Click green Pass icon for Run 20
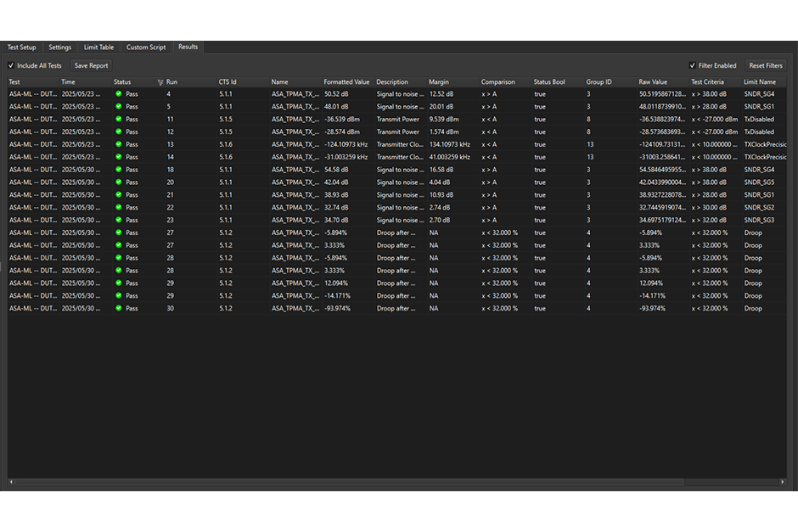The image size is (798, 532). click(x=119, y=182)
